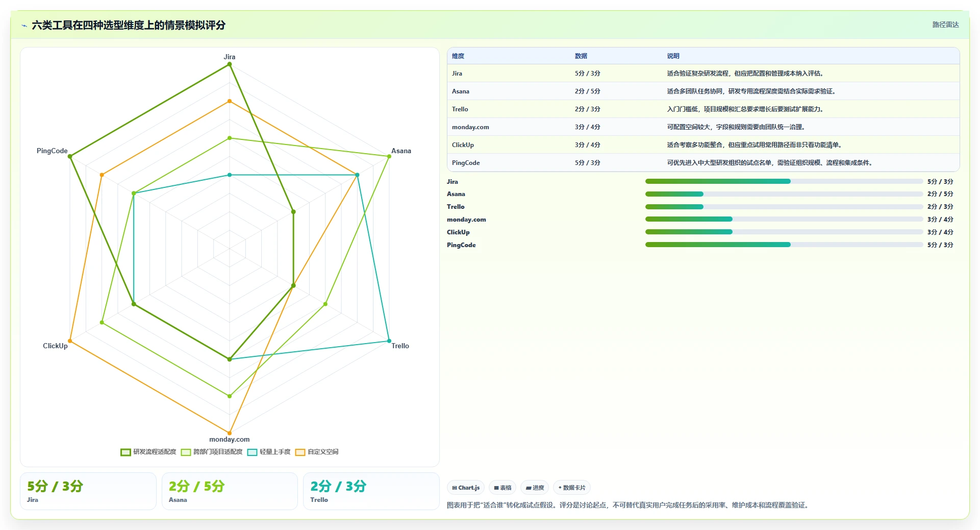
Task: Click the Jira name in the progress list
Action: point(453,181)
